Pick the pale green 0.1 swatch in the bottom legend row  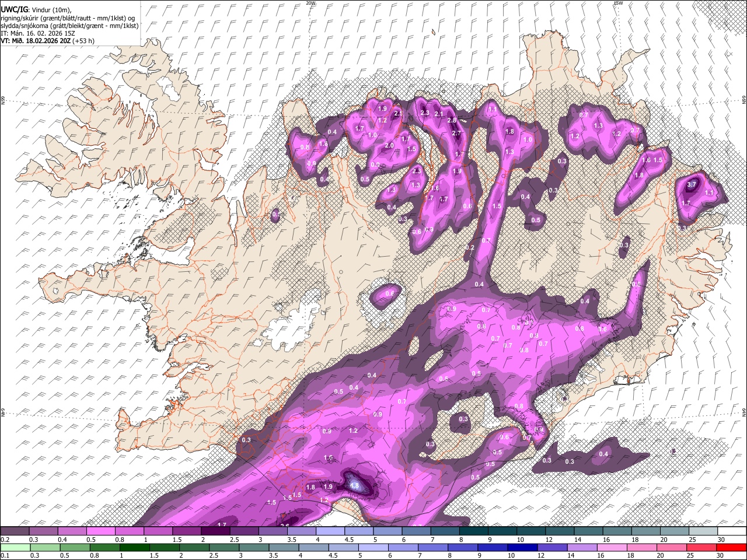click(x=15, y=548)
